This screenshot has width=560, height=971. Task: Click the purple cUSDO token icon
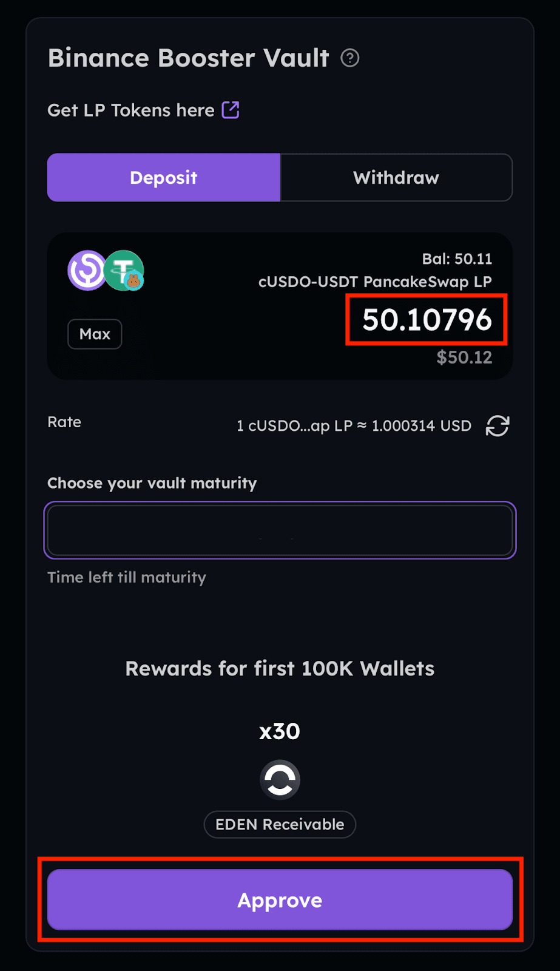click(x=87, y=270)
